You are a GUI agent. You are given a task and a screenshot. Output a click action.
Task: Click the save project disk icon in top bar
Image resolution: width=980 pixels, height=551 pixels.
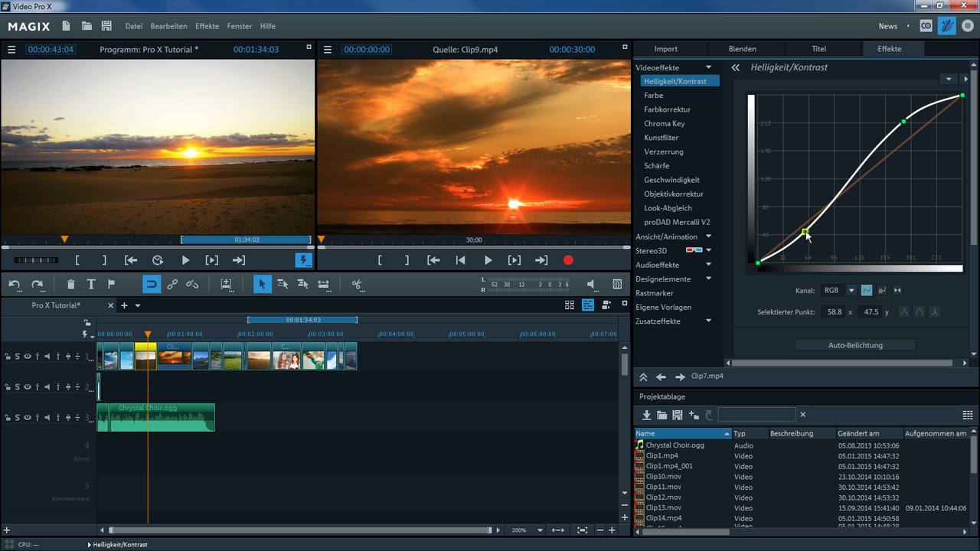pyautogui.click(x=106, y=26)
